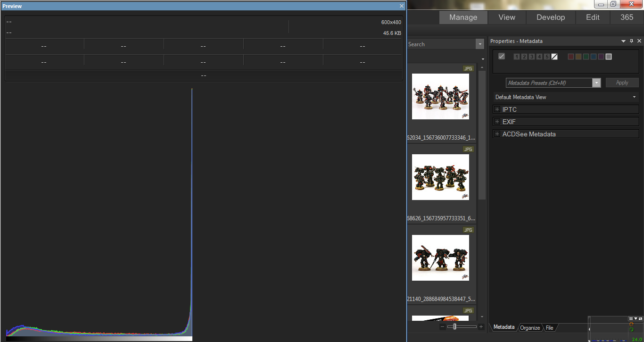Select thumbnail 68626_156735957733351
The image size is (644, 342).
coord(440,177)
